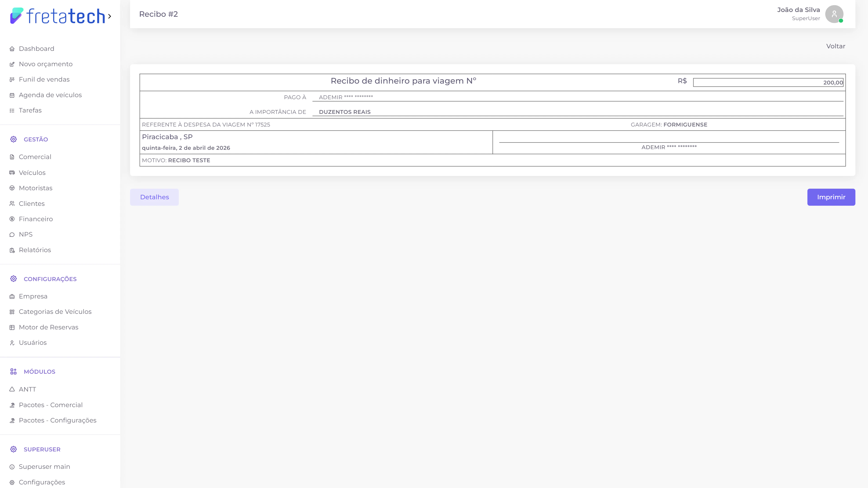Collapse the sidebar using the logo chevron
The width and height of the screenshot is (868, 488).
[x=109, y=16]
